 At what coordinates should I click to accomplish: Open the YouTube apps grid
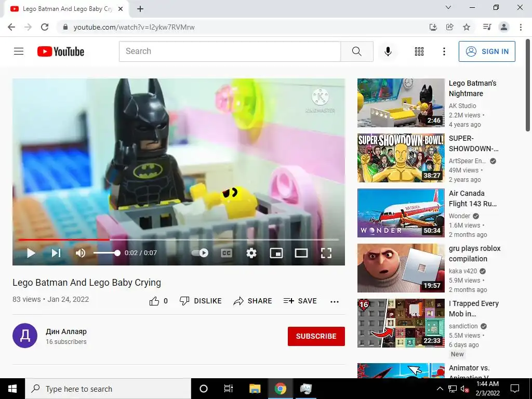(x=419, y=51)
